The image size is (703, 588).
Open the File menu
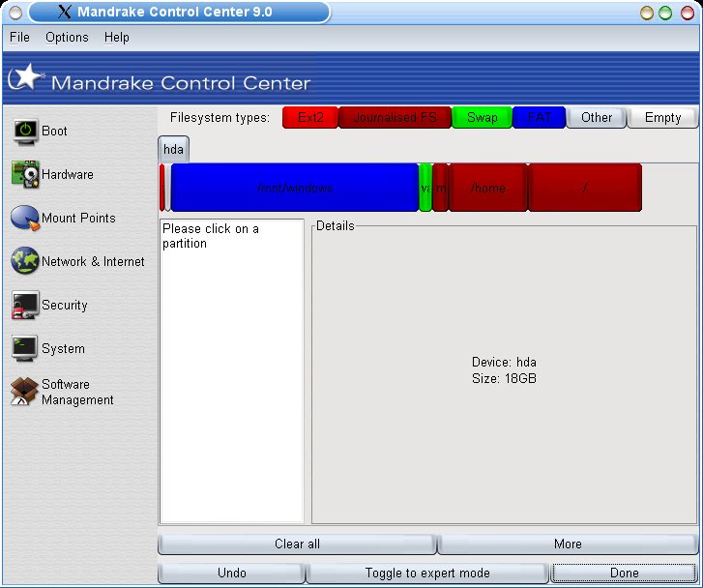pyautogui.click(x=19, y=37)
